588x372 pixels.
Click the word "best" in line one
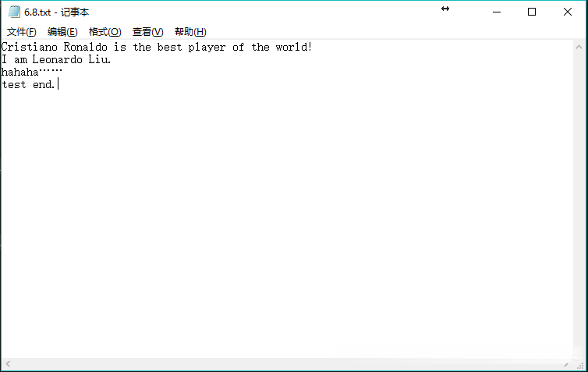point(169,48)
